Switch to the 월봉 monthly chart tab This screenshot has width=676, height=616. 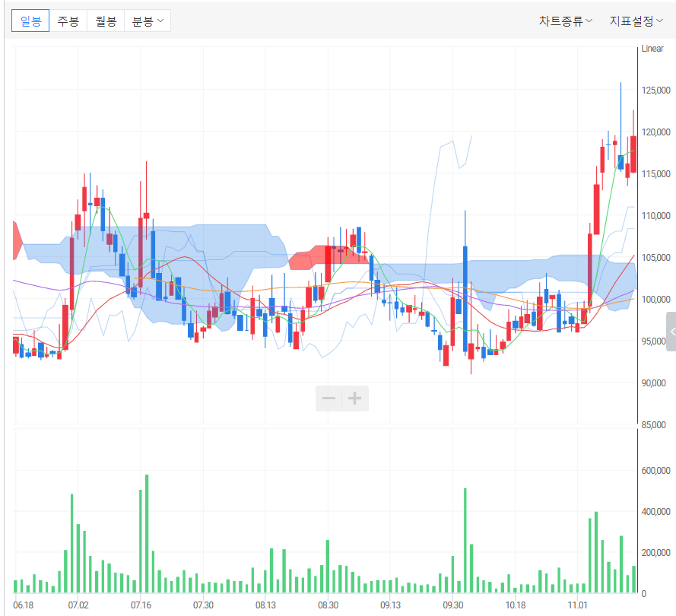click(x=106, y=21)
